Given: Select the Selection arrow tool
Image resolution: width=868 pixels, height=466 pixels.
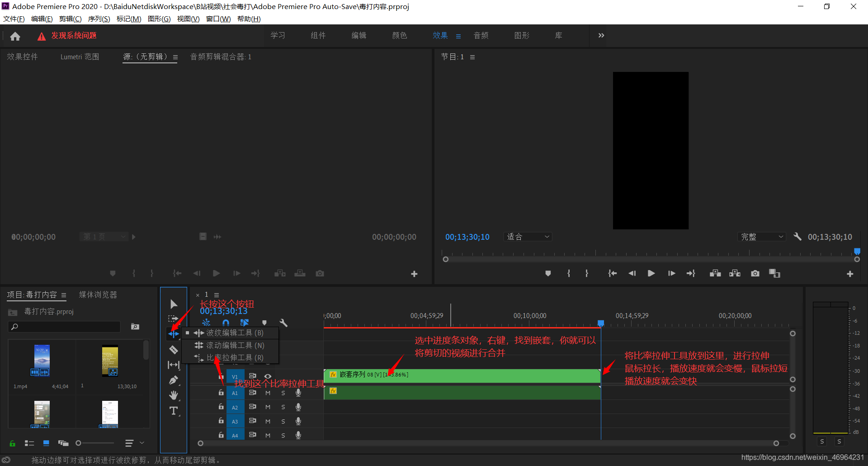Looking at the screenshot, I should (174, 304).
